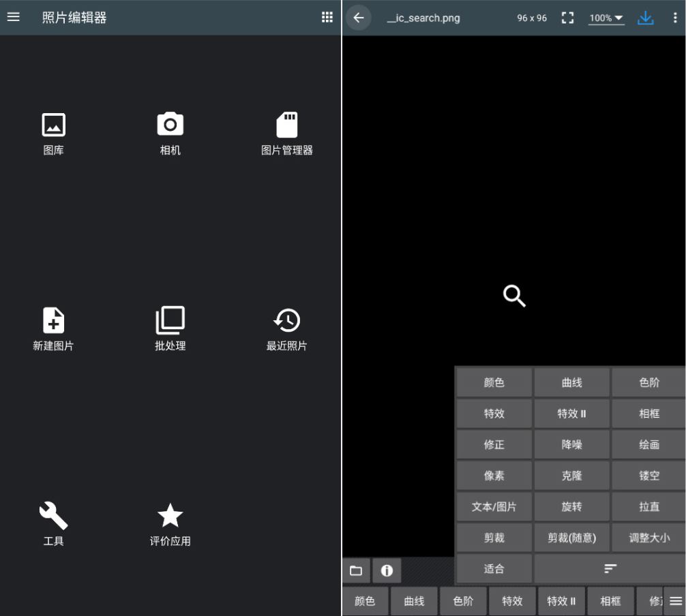Open 最近照片 recent photos icon

point(287,320)
